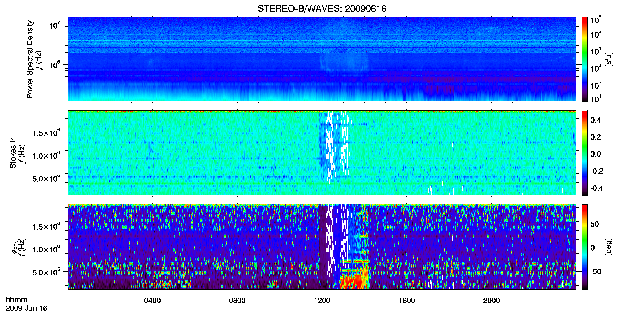
Task: Select the 2000 time tick label
Action: 491,301
